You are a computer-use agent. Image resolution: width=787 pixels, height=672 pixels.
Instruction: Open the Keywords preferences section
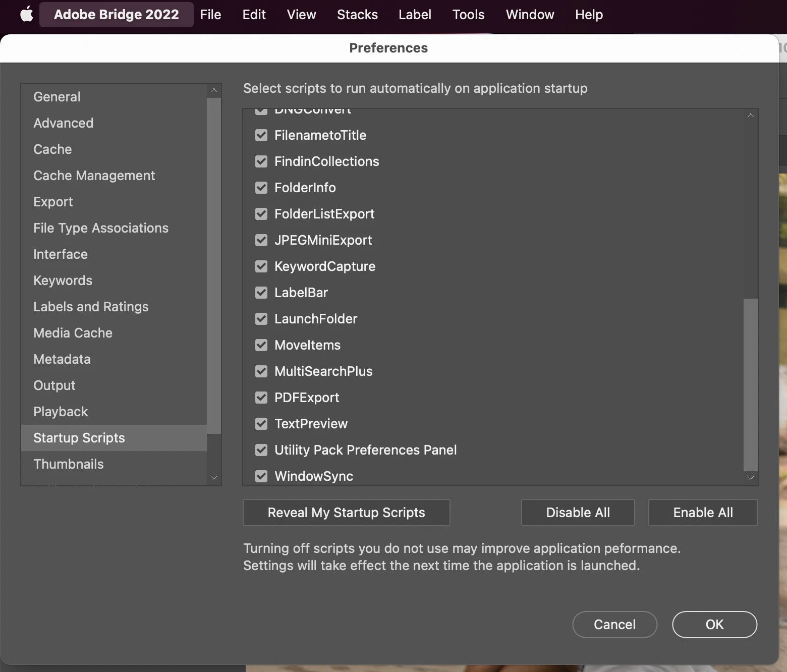[x=114, y=281]
